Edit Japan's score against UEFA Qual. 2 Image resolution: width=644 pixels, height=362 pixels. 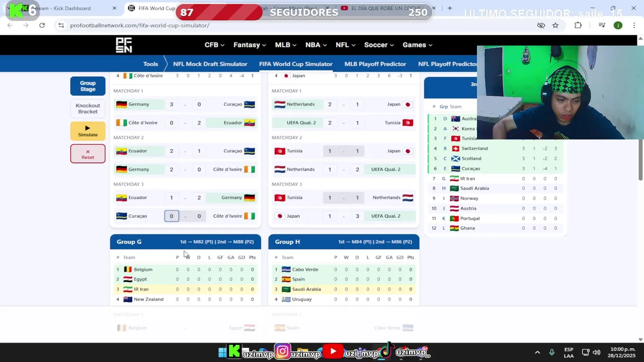(330, 216)
